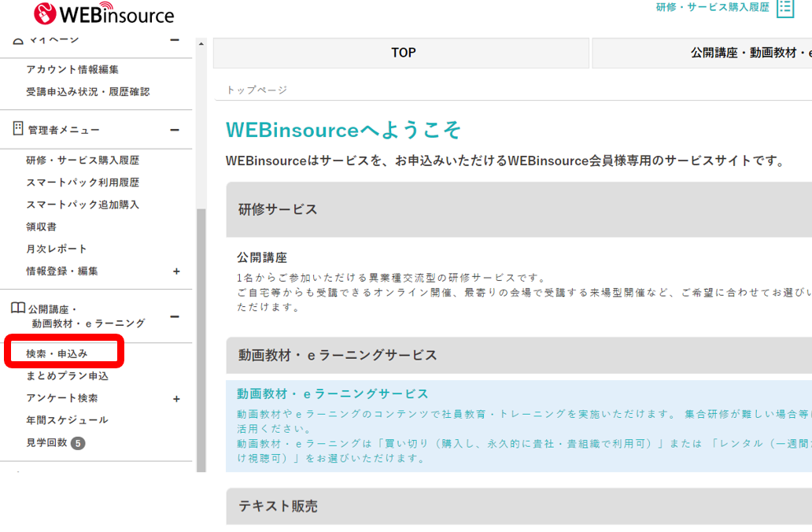Image resolution: width=812 pixels, height=532 pixels.
Task: Open 受講申込み状況・履歴確認
Action: (88, 92)
